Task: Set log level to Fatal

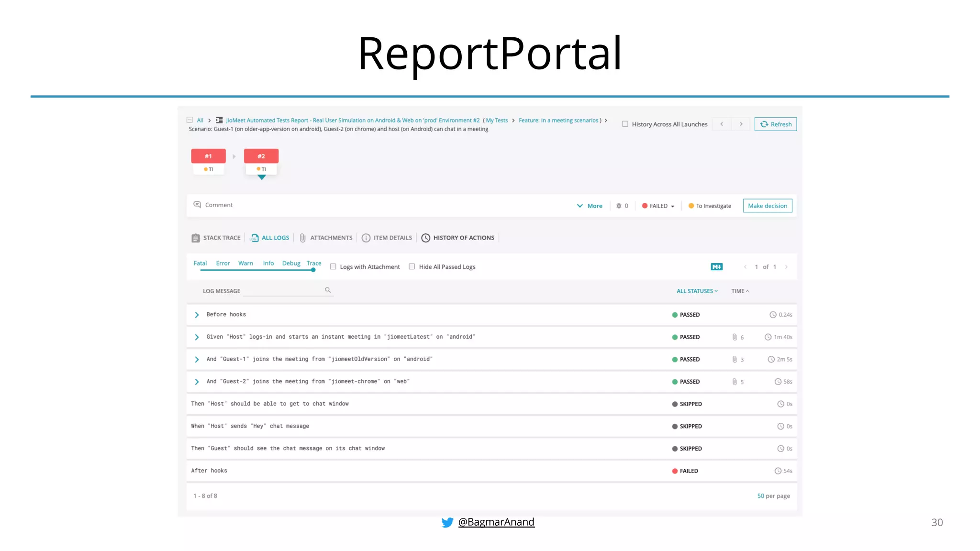Action: pos(200,263)
